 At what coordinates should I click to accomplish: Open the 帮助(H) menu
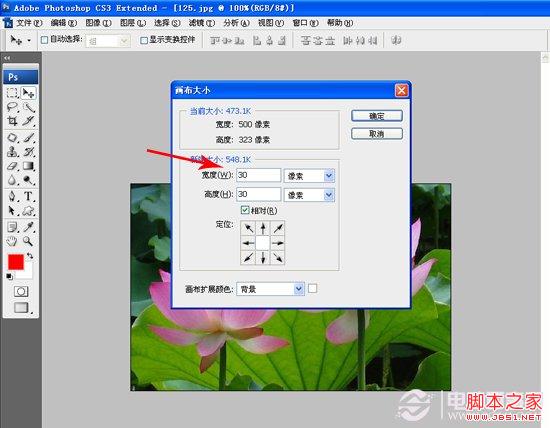pos(340,23)
